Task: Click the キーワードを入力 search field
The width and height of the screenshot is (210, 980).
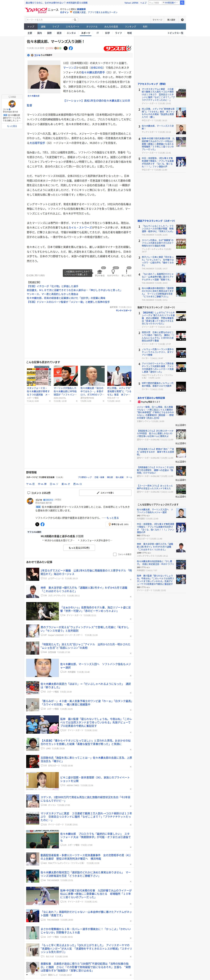Action: click(x=49, y=20)
